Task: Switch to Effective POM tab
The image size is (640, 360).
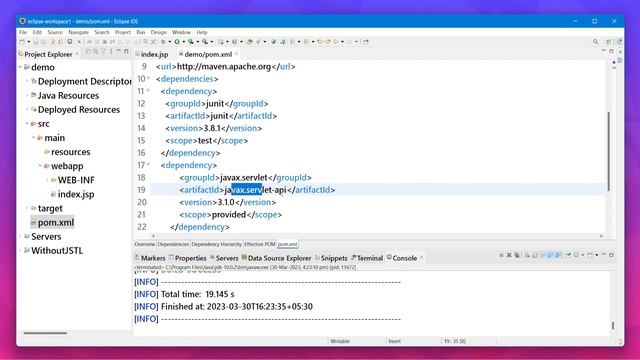Action: click(260, 244)
